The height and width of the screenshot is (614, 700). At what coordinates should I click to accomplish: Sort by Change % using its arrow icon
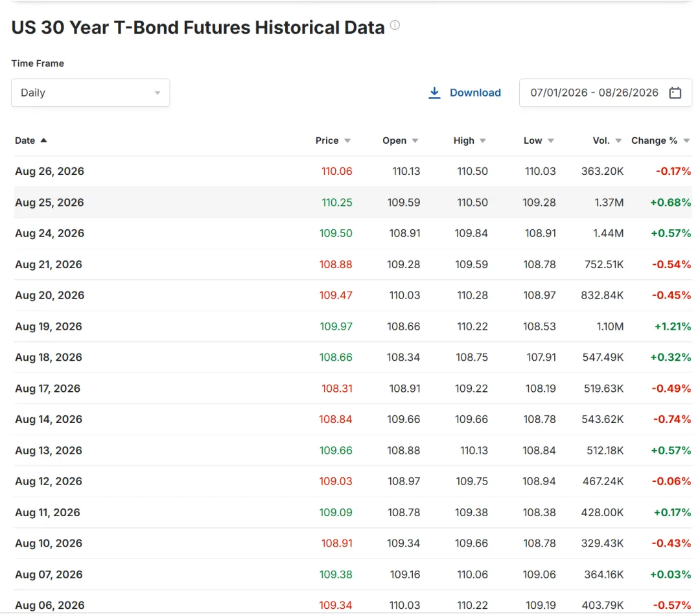click(x=686, y=141)
